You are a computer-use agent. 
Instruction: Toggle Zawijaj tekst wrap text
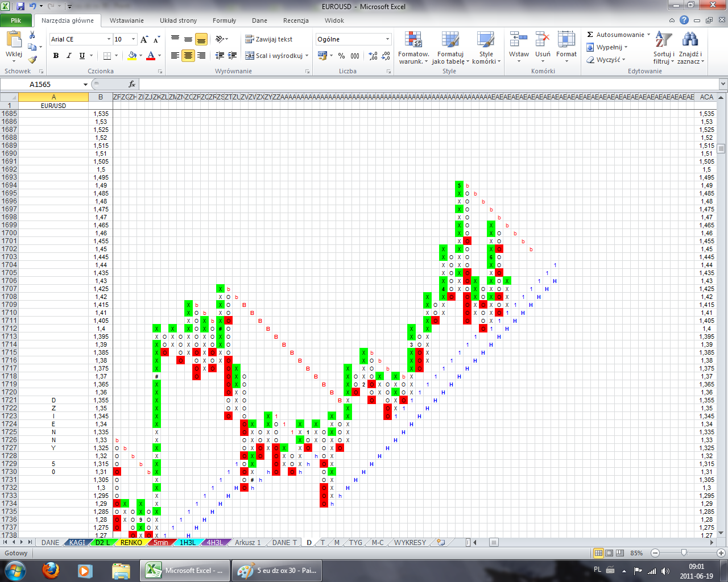pyautogui.click(x=269, y=39)
